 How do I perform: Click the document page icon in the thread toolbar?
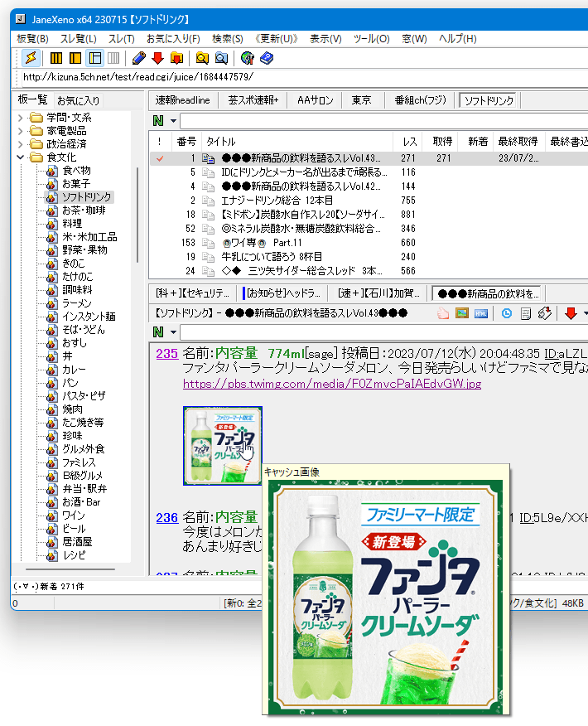click(526, 313)
